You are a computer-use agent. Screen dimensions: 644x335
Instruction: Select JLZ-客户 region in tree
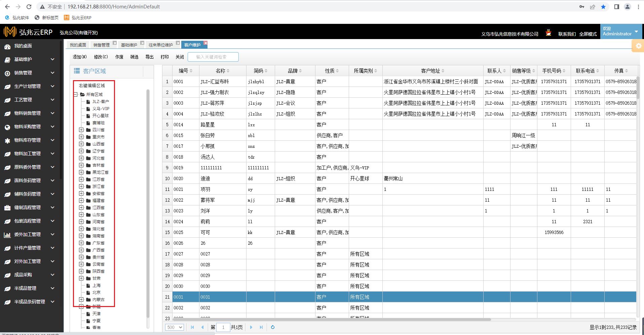[x=101, y=102]
